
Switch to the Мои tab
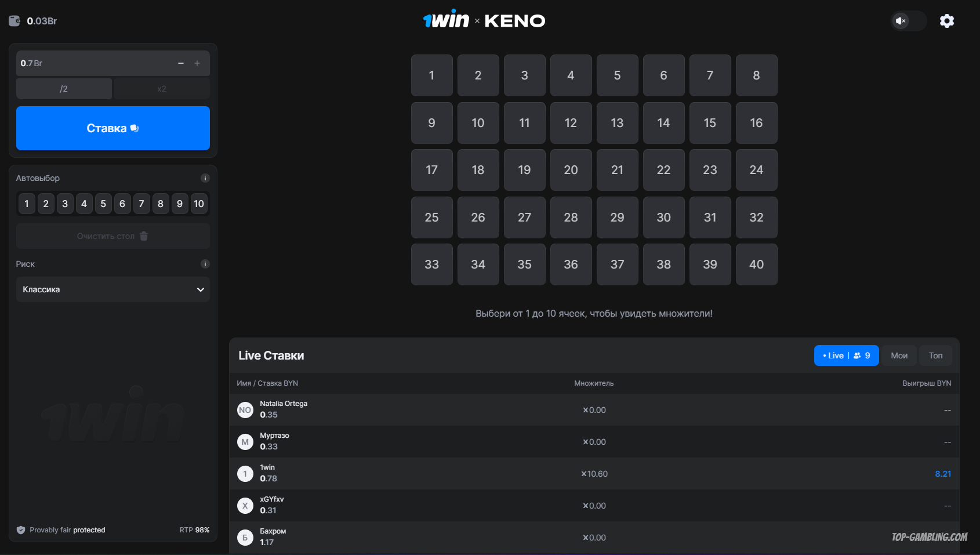899,356
